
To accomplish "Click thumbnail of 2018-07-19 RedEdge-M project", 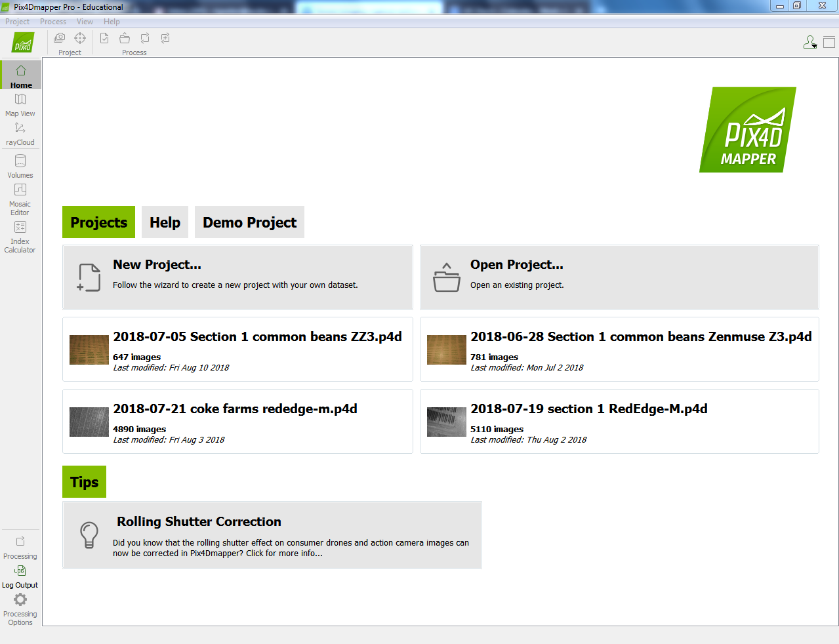I will pos(447,422).
